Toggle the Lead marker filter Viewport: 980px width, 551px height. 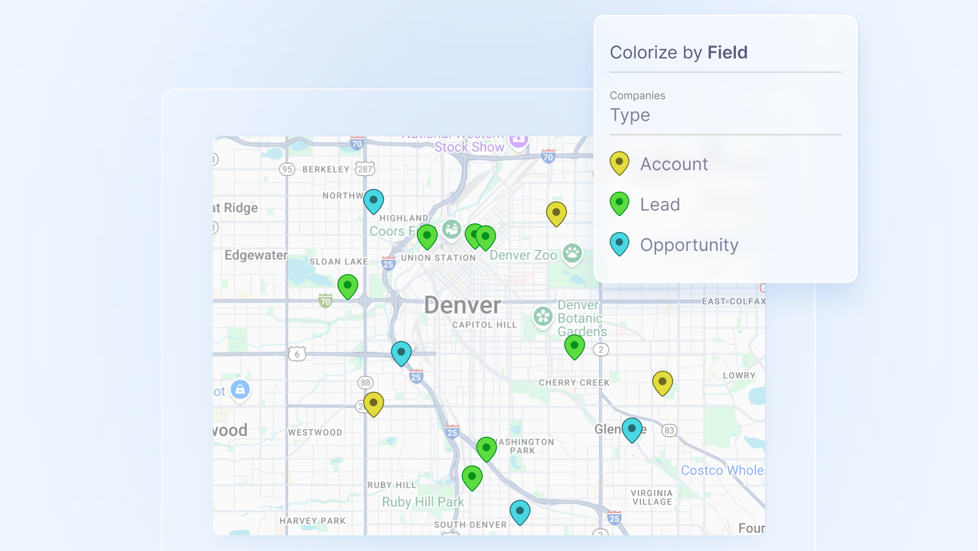pos(660,204)
